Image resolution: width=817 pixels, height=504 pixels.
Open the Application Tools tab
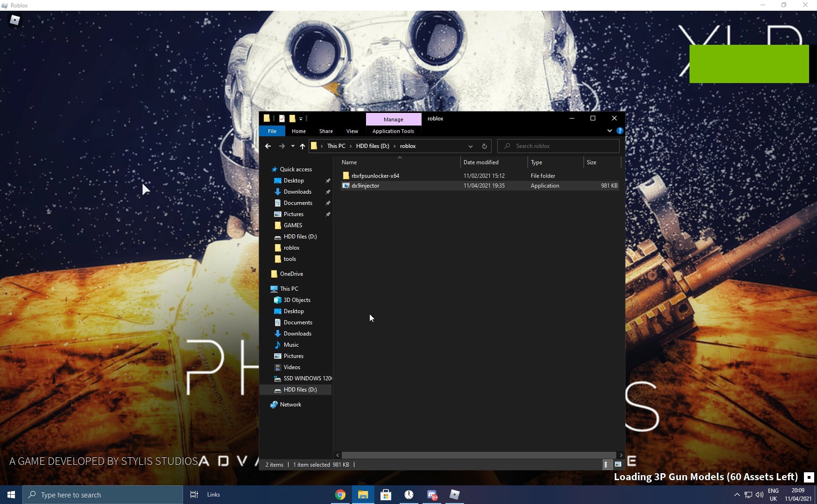393,131
